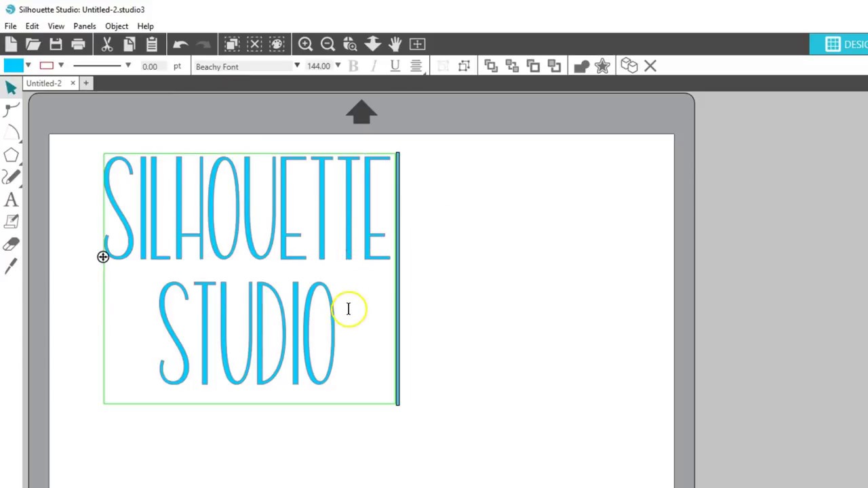Image resolution: width=868 pixels, height=488 pixels.
Task: Click the red line color swatch
Action: pos(46,66)
